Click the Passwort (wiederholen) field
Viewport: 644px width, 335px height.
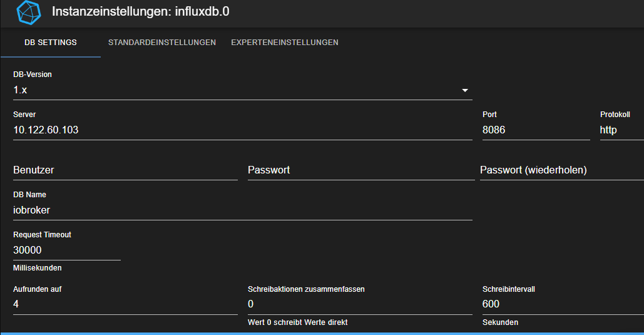(x=562, y=170)
